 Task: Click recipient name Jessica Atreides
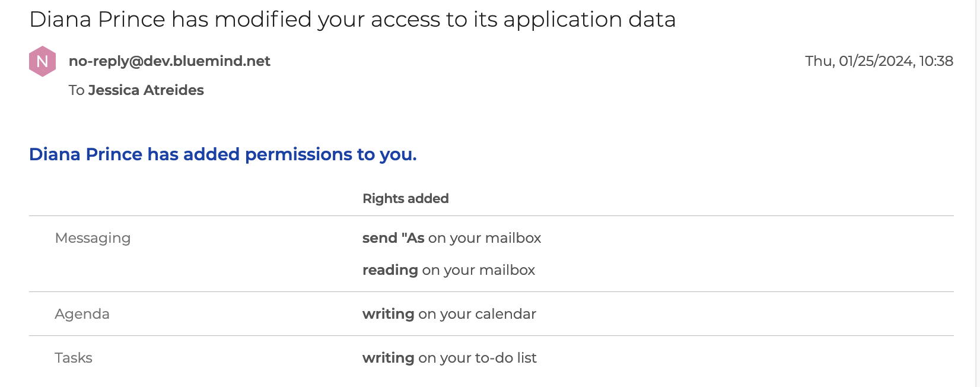tap(146, 90)
